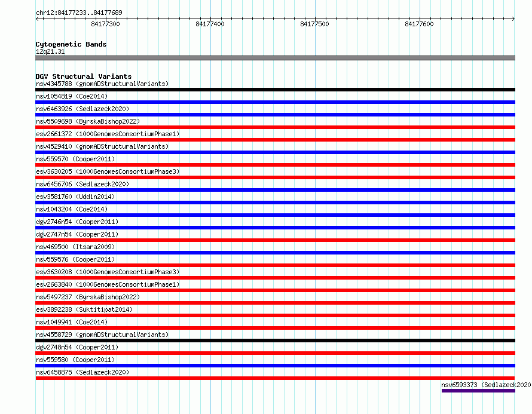Screen dimensions: 532x414
Task: Click the 84177400 ruler tick label
Action: pyautogui.click(x=210, y=24)
